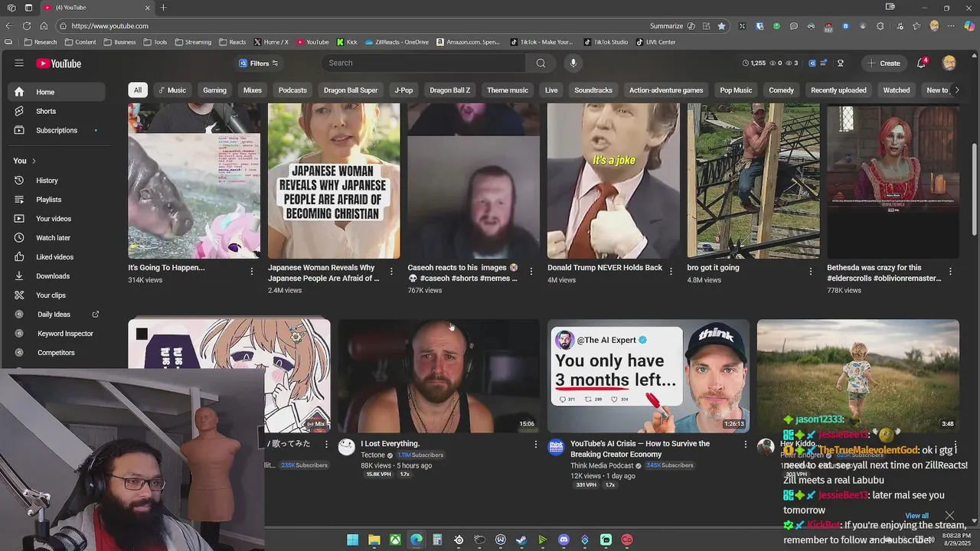The height and width of the screenshot is (551, 980).
Task: Click the vidIQ clock stat 1,255
Action: [754, 64]
